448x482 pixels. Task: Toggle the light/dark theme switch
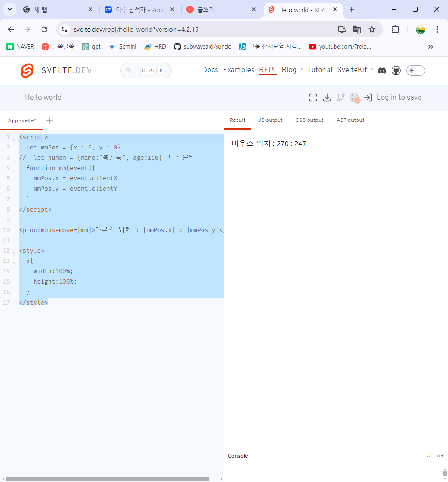[416, 71]
